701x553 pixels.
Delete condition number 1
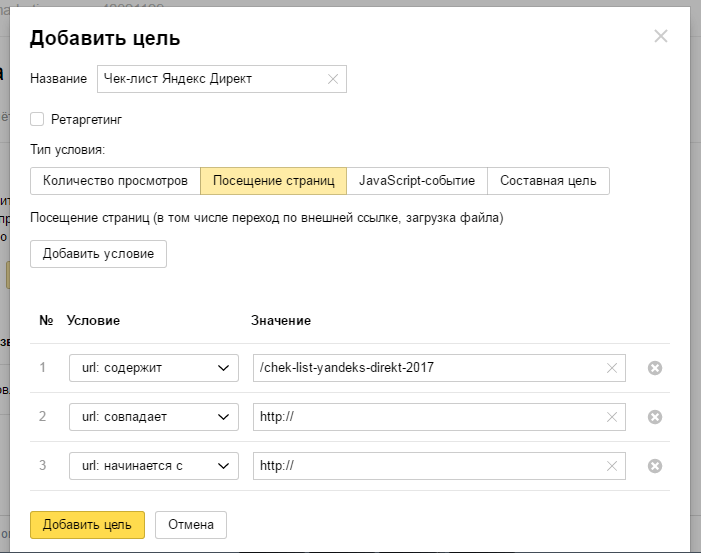pyautogui.click(x=655, y=368)
